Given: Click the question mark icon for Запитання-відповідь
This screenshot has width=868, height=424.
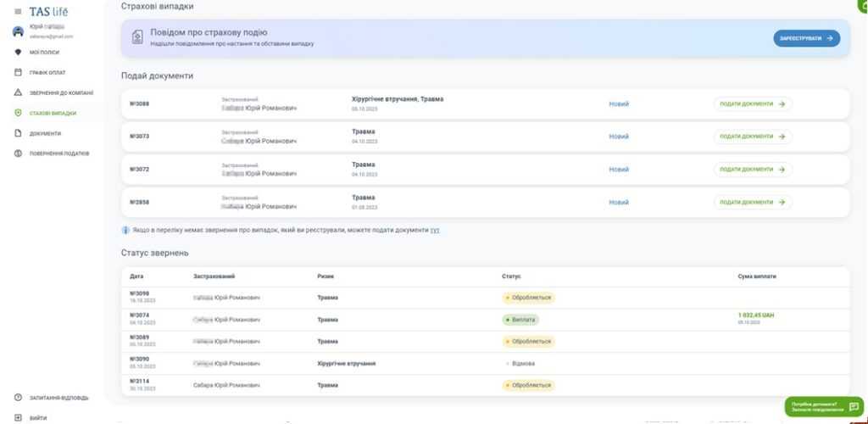Looking at the screenshot, I should click(18, 398).
